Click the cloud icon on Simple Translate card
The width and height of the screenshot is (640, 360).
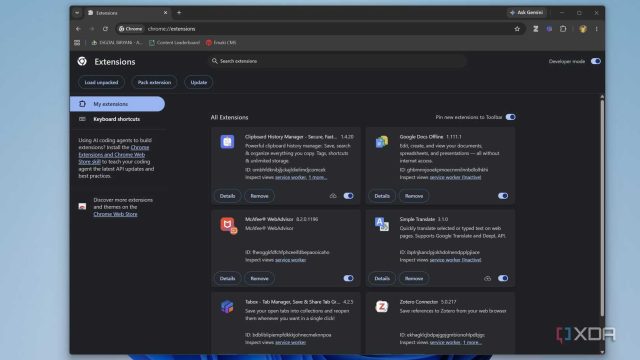coord(487,278)
